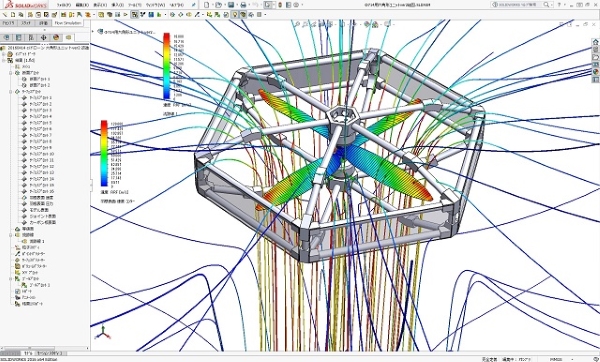Click the feature tree horizontal scrollbar
Screen dimensions: 600x362
tap(45, 348)
